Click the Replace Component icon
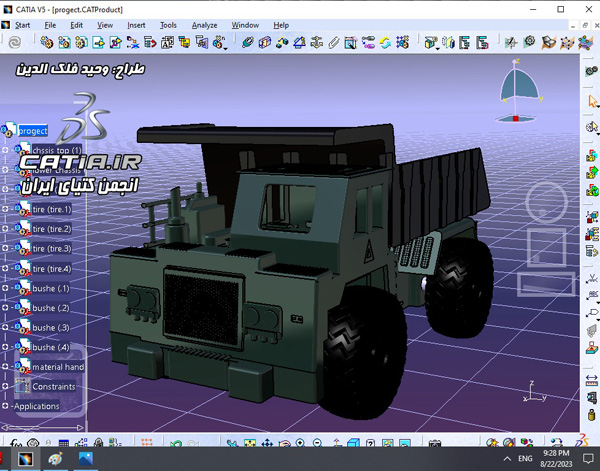 [133, 42]
